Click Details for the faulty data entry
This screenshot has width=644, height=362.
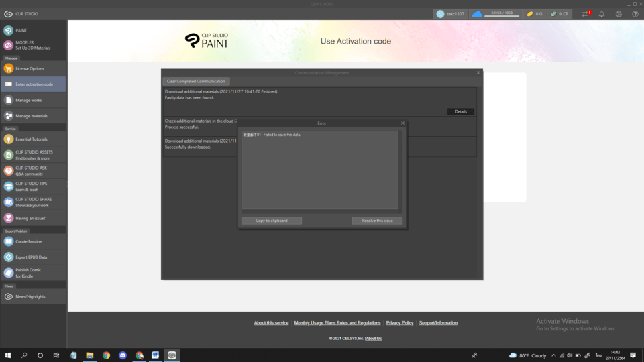pos(460,112)
